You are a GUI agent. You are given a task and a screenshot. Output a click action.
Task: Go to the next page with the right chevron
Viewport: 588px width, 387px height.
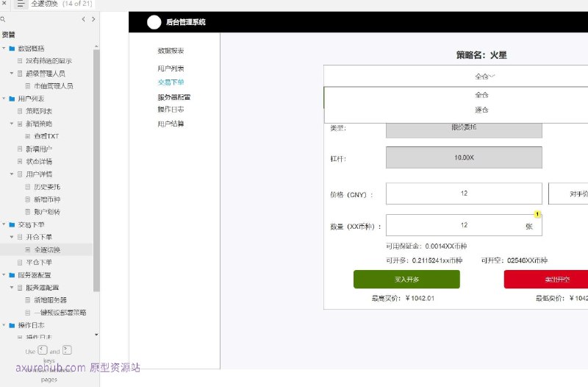[93, 19]
